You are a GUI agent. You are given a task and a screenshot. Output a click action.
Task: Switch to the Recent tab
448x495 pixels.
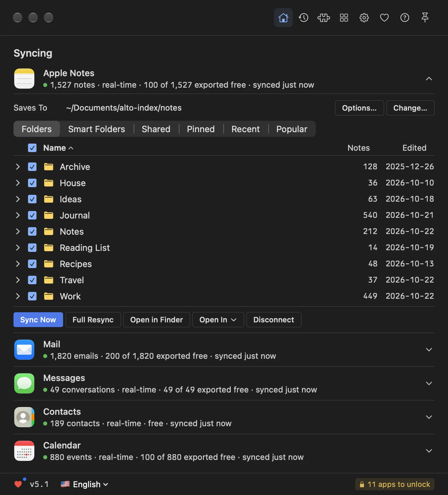246,129
